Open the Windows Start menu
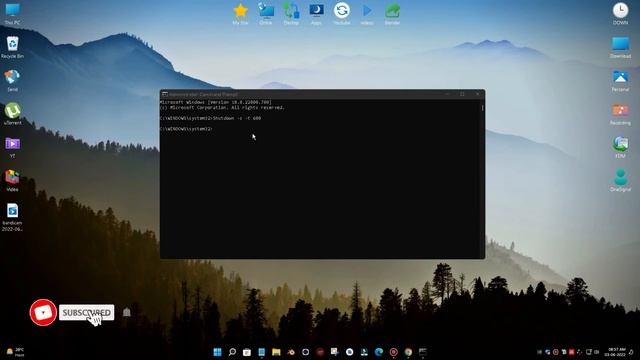Screen dimensions: 640x360 pos(218,352)
